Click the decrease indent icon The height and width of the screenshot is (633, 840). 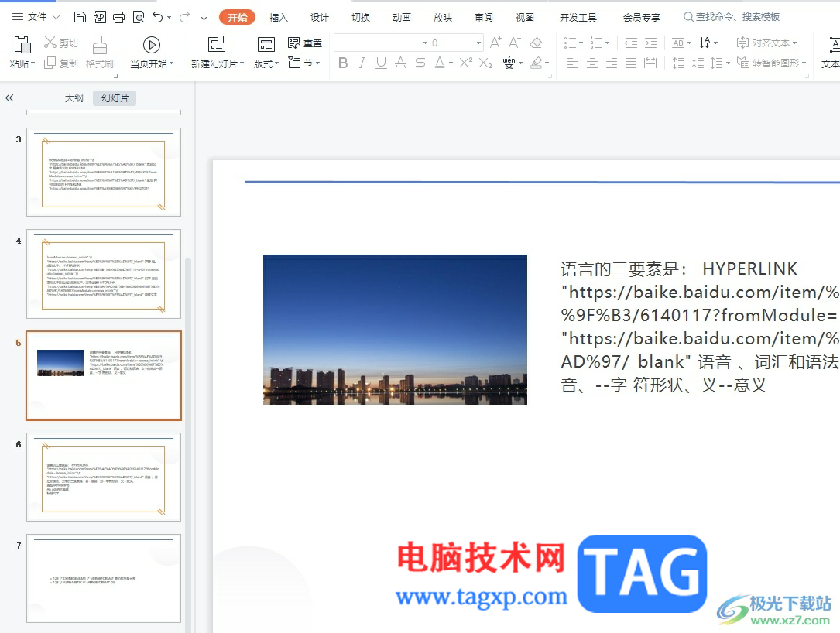[631, 43]
